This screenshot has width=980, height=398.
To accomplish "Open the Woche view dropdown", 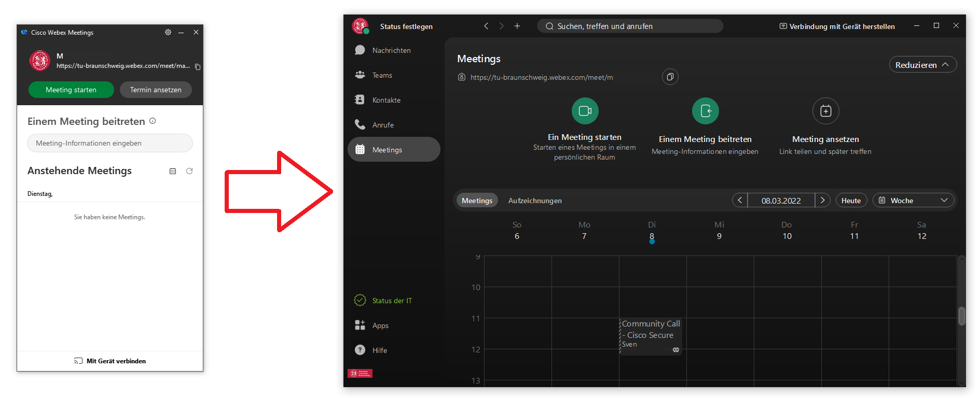I will coord(914,200).
